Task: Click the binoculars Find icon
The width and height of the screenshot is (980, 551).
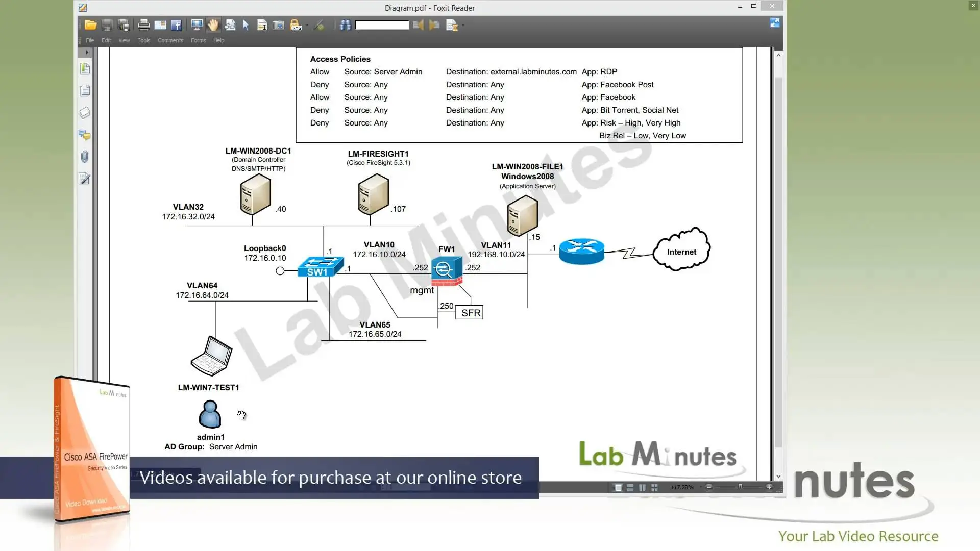Action: (346, 24)
